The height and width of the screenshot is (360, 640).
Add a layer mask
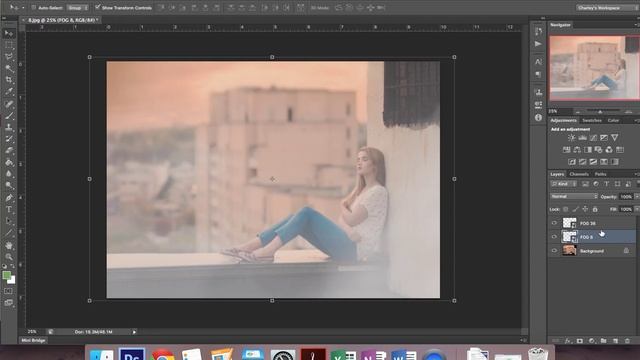580,340
